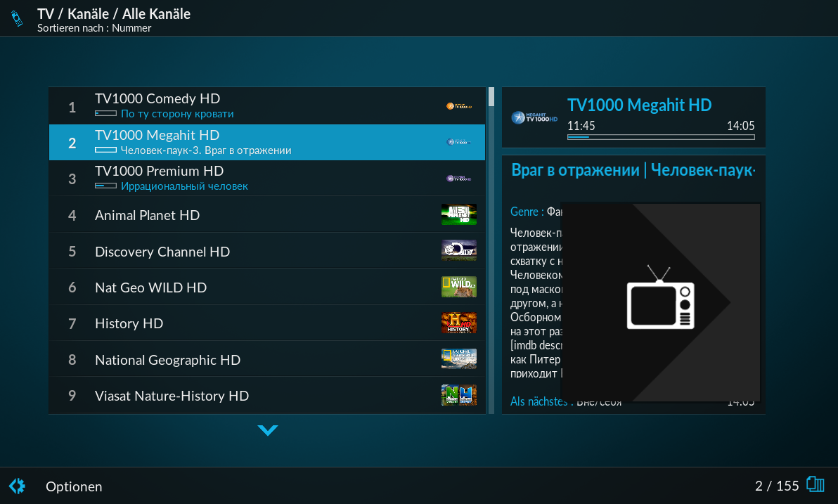Screen dimensions: 838x504
Task: Click the 'TV1000 Megahit HD' panel heading
Action: (x=639, y=105)
